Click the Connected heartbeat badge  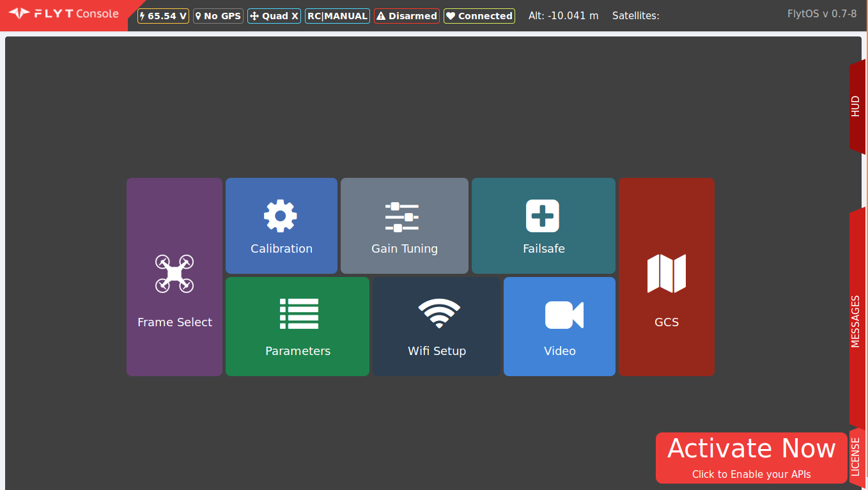click(479, 16)
